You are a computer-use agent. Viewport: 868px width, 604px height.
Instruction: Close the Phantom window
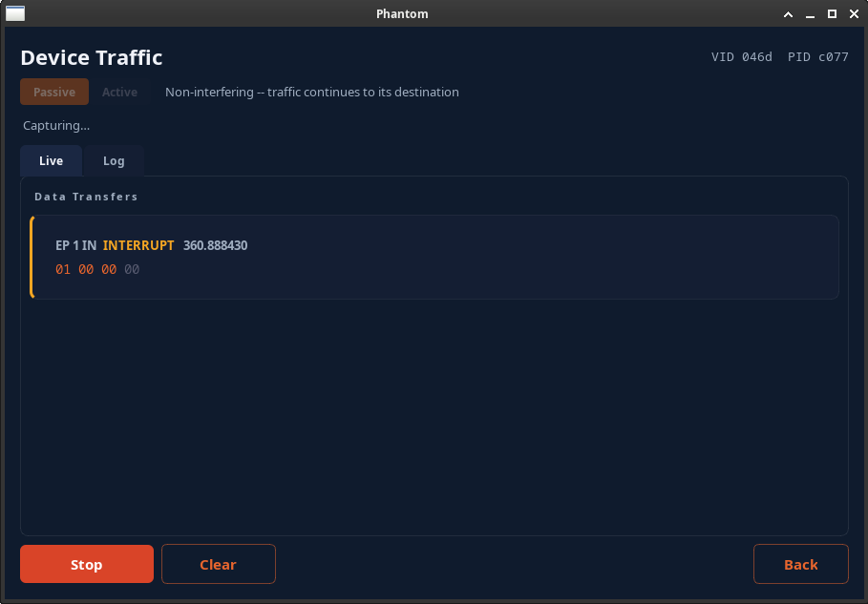(854, 13)
